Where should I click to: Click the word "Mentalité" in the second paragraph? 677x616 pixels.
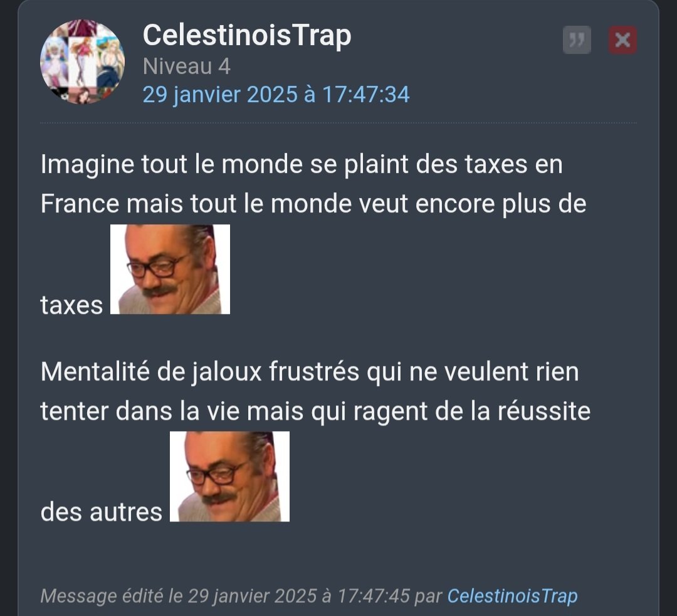click(95, 372)
